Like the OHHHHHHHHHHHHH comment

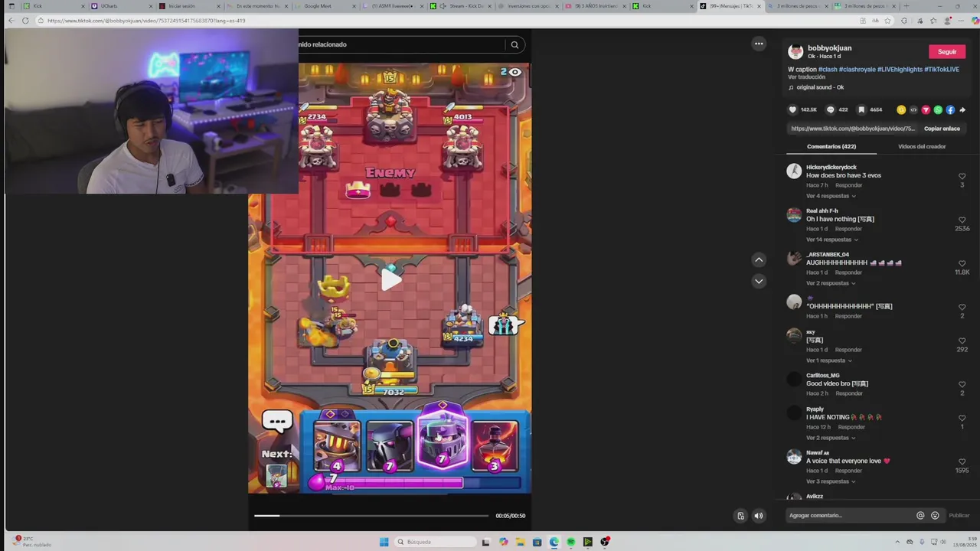pyautogui.click(x=962, y=307)
